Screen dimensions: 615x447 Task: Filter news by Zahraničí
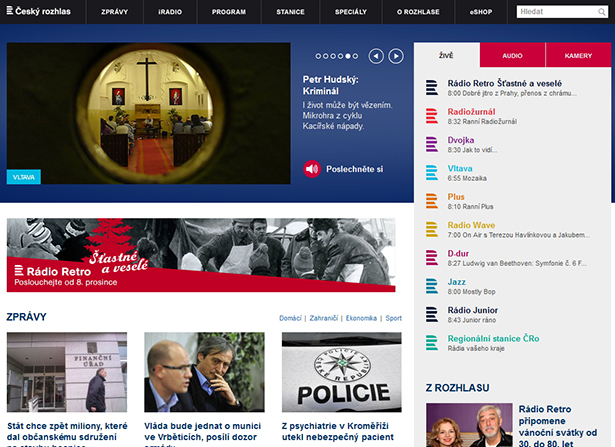324,318
